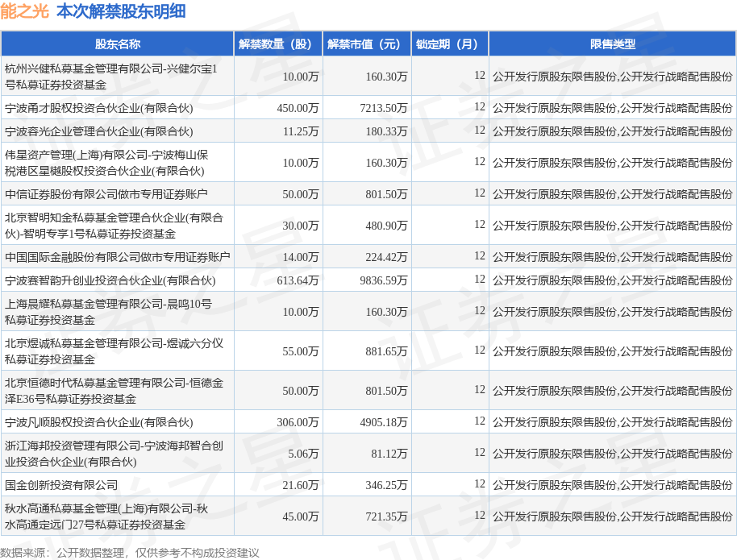The height and width of the screenshot is (560, 737).
Task: Select the 宁波赛智韵升创业投资合伙企业 row
Action: pos(368,280)
